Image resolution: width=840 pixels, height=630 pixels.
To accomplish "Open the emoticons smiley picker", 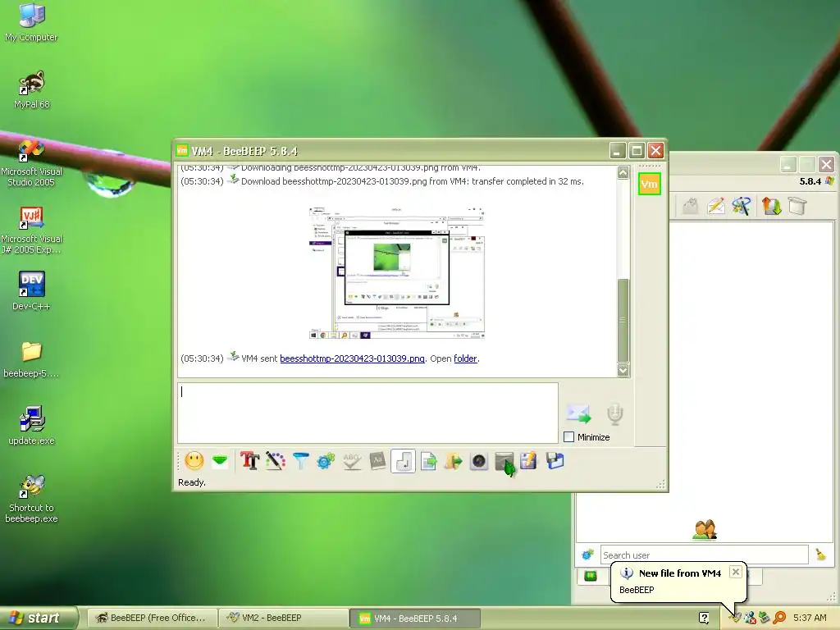I will point(194,461).
